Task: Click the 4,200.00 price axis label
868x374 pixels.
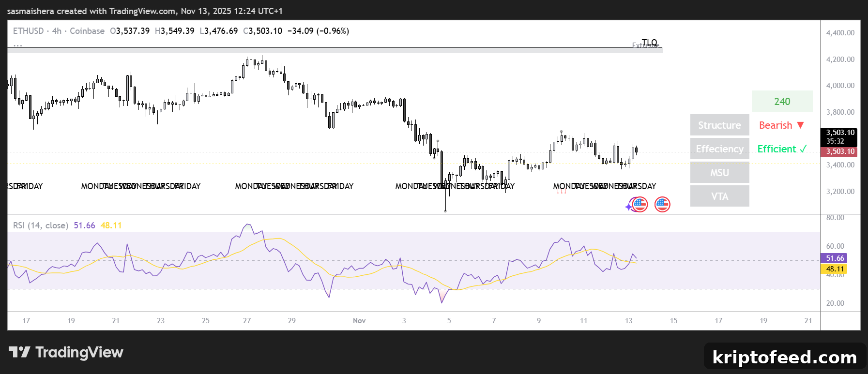Action: click(840, 60)
